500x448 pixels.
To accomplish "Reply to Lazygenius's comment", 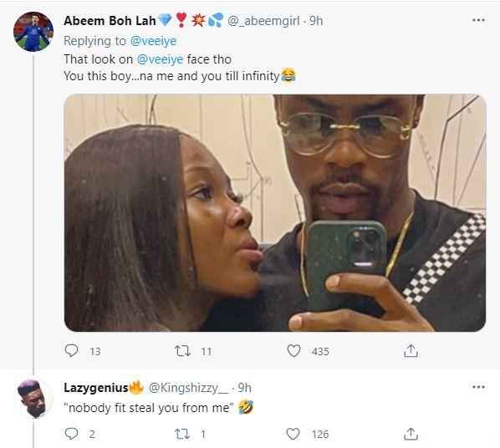I will pyautogui.click(x=71, y=434).
